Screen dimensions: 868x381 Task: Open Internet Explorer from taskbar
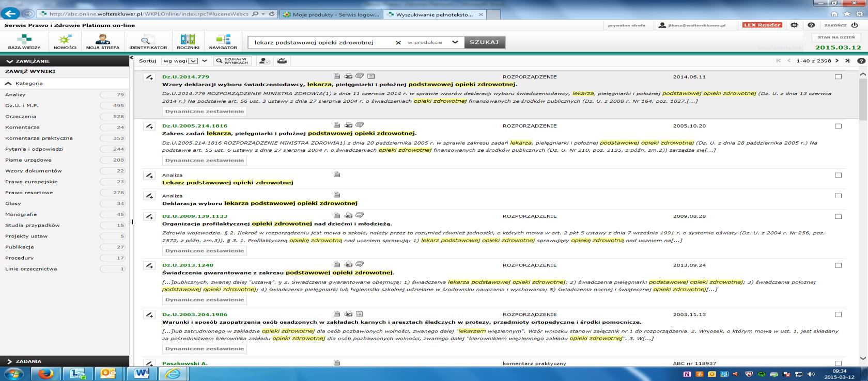pos(173,373)
